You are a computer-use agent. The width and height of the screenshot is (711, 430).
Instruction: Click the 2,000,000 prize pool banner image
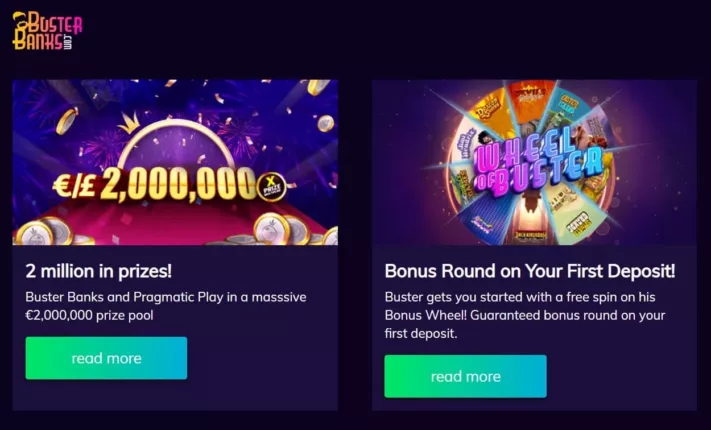[175, 162]
